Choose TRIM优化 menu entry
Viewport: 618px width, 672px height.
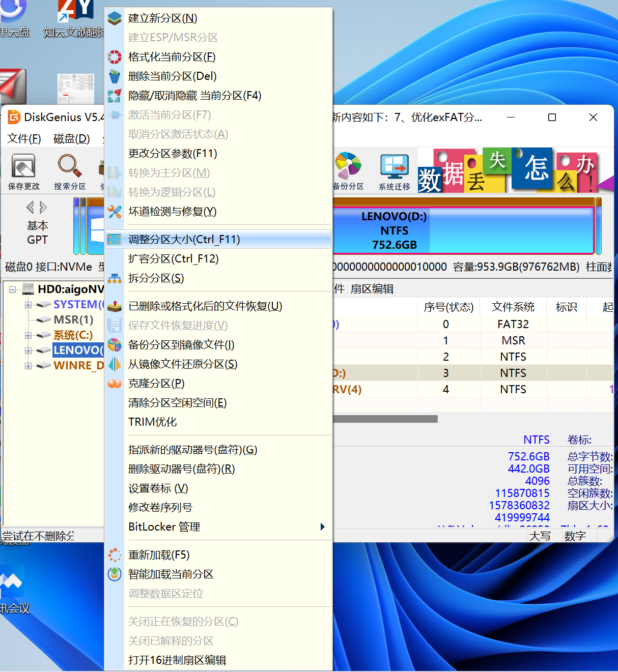pos(218,422)
